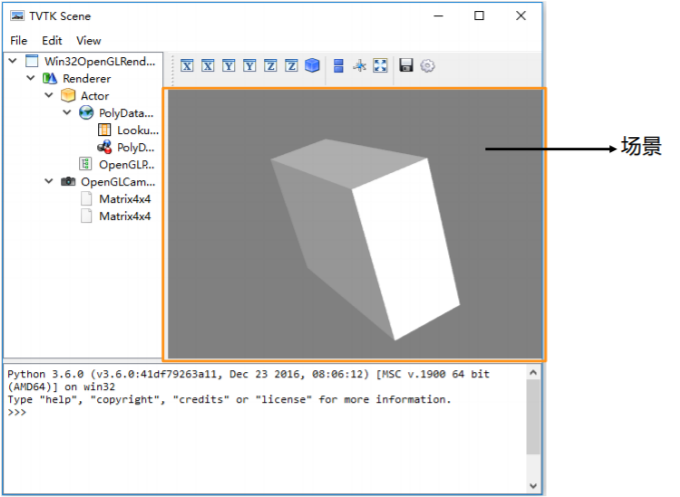Viewport: 680px width, 497px height.
Task: Select the LookupTable item in the tree
Action: (137, 130)
